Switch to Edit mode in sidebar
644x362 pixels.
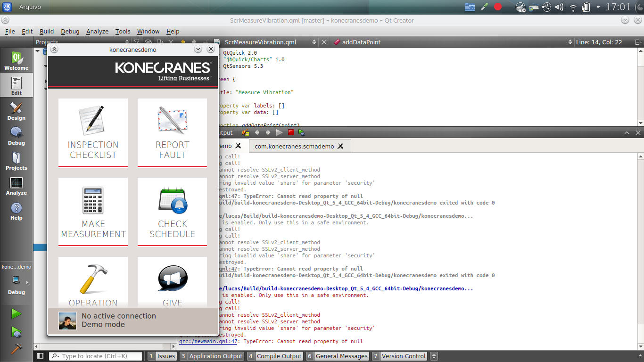17,86
